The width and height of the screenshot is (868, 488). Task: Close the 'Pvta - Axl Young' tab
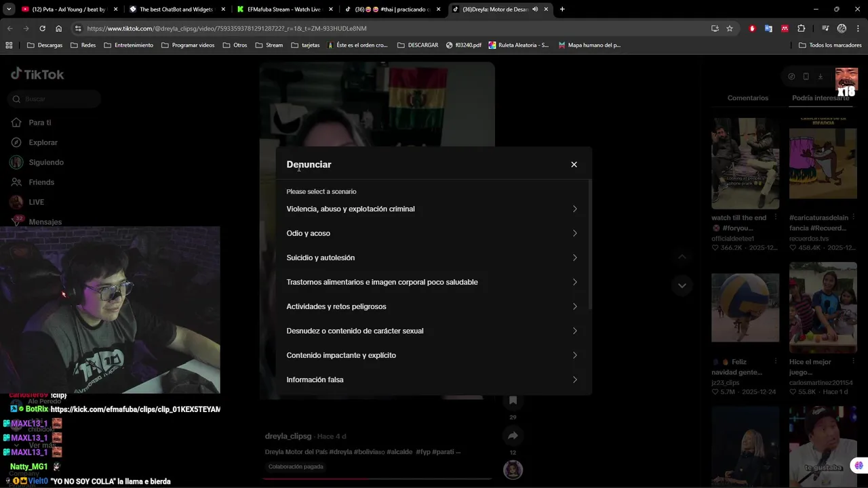(116, 9)
